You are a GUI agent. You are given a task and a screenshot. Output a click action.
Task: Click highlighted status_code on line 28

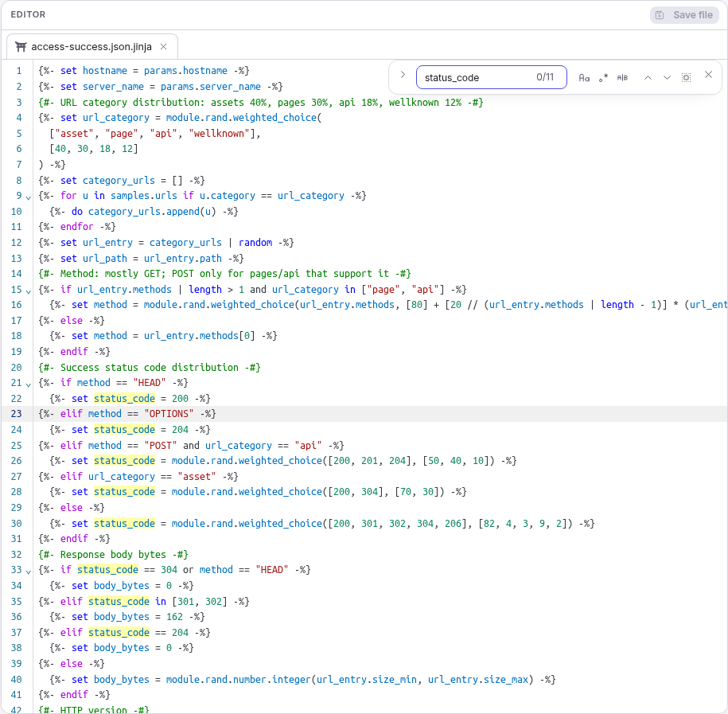coord(124,492)
